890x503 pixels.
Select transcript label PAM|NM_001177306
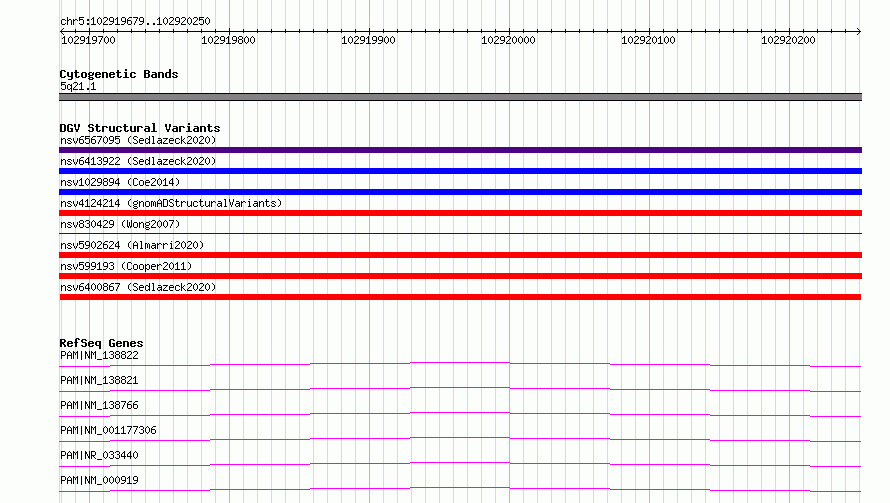pos(108,430)
